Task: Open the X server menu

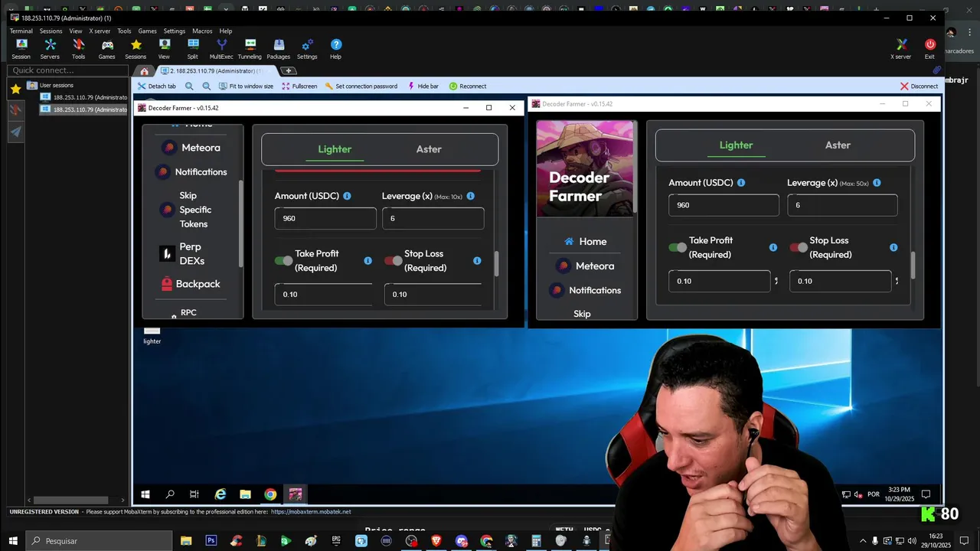Action: [x=100, y=31]
